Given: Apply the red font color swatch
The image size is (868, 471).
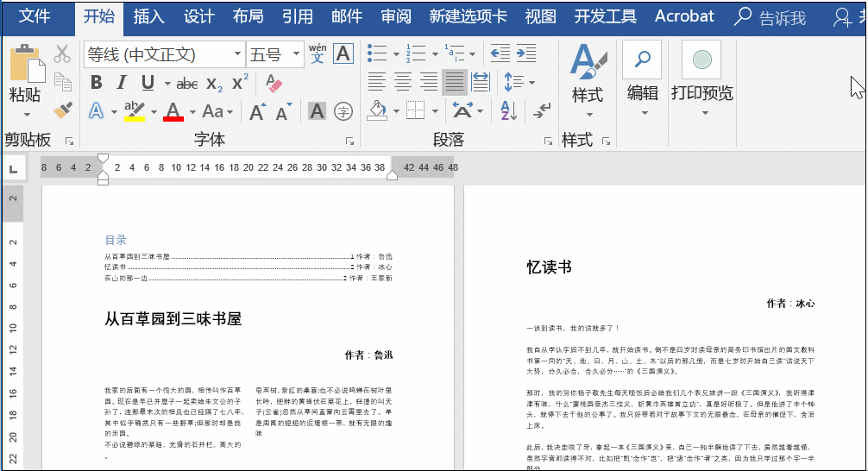Looking at the screenshot, I should tap(173, 112).
